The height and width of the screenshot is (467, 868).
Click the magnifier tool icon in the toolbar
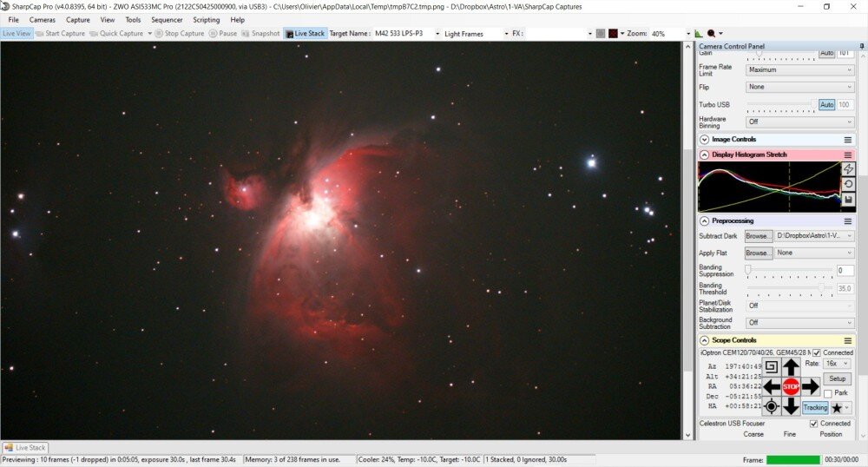712,34
